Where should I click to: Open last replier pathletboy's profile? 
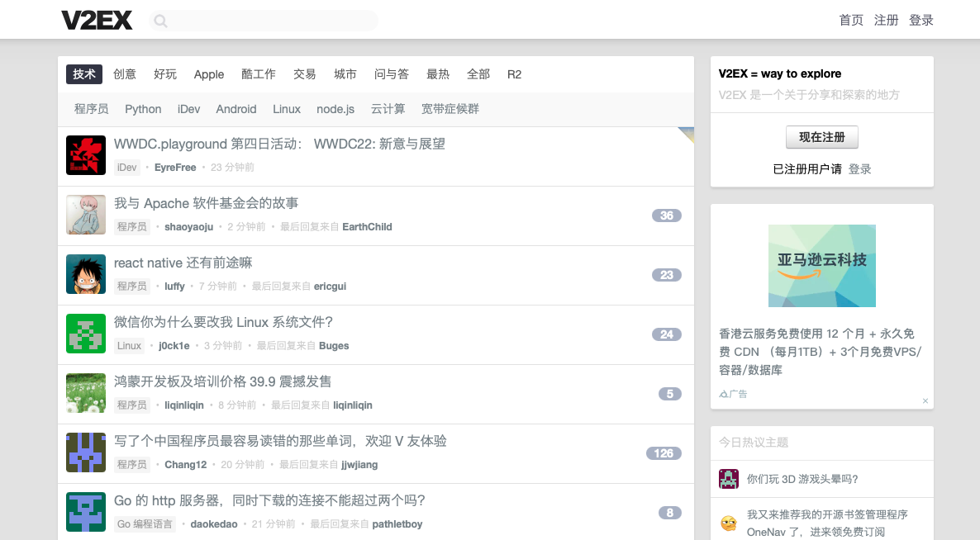(x=397, y=523)
